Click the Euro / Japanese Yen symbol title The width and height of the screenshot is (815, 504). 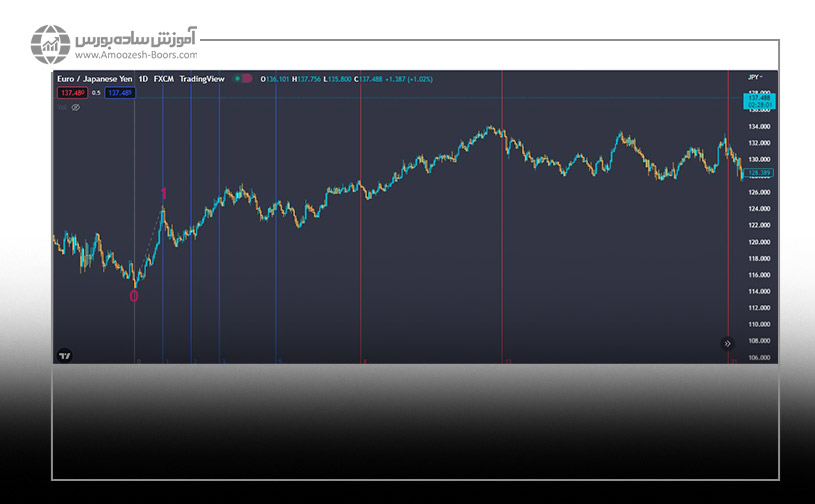[x=94, y=78]
